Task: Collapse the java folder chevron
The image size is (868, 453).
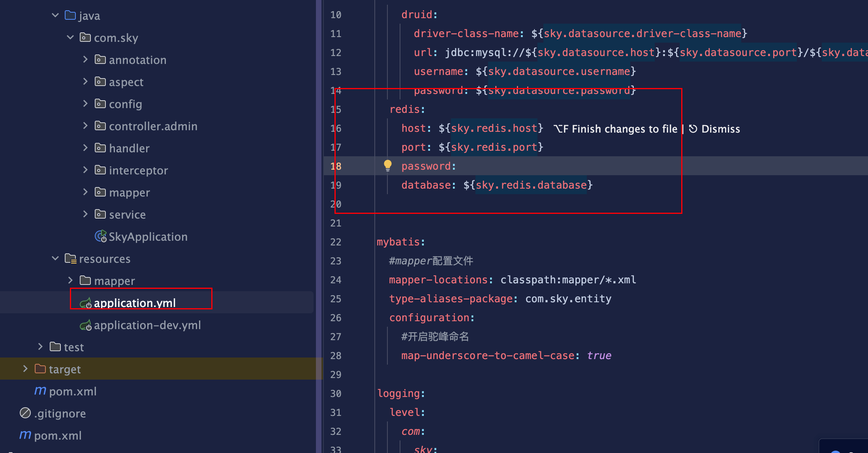Action: (55, 15)
